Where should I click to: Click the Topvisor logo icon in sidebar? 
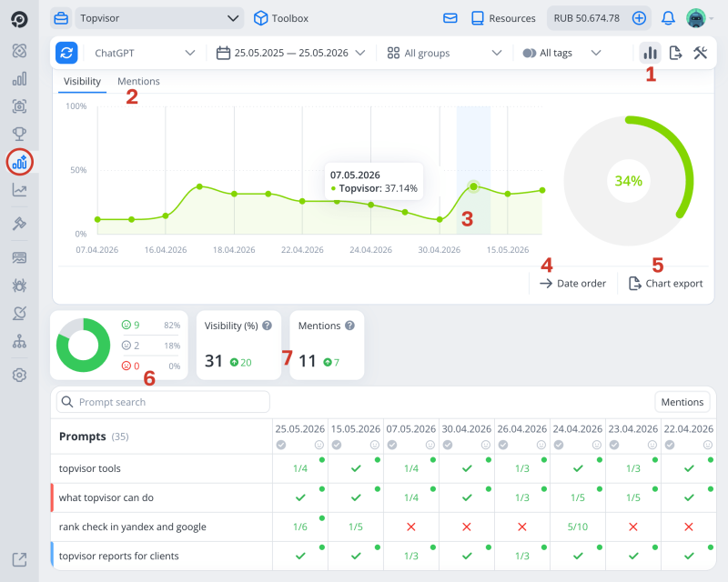click(x=19, y=19)
